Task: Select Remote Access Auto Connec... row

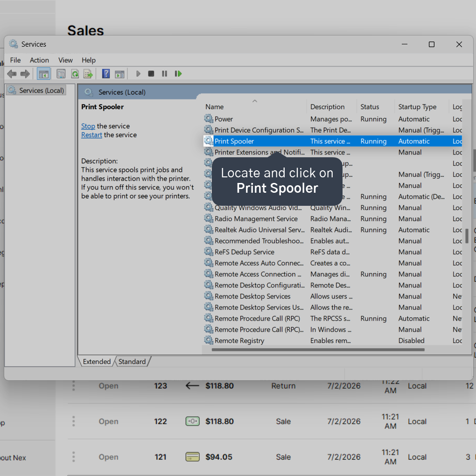Action: (x=333, y=263)
